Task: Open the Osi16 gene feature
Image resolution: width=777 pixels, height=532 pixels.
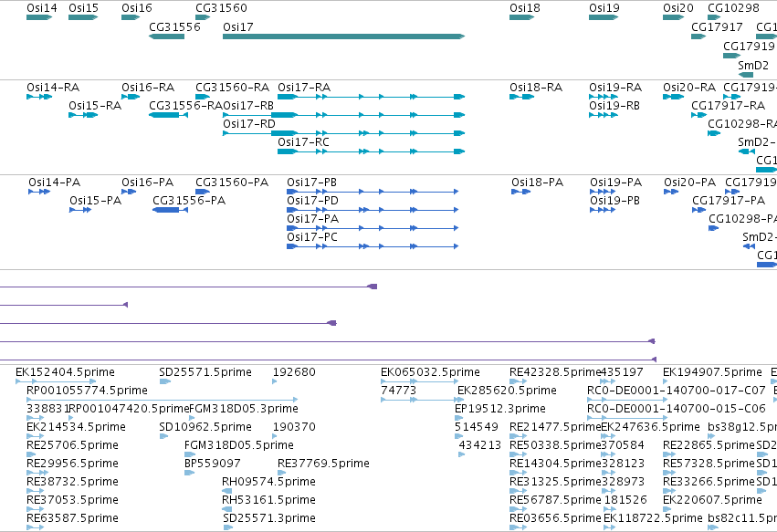Action: point(131,17)
